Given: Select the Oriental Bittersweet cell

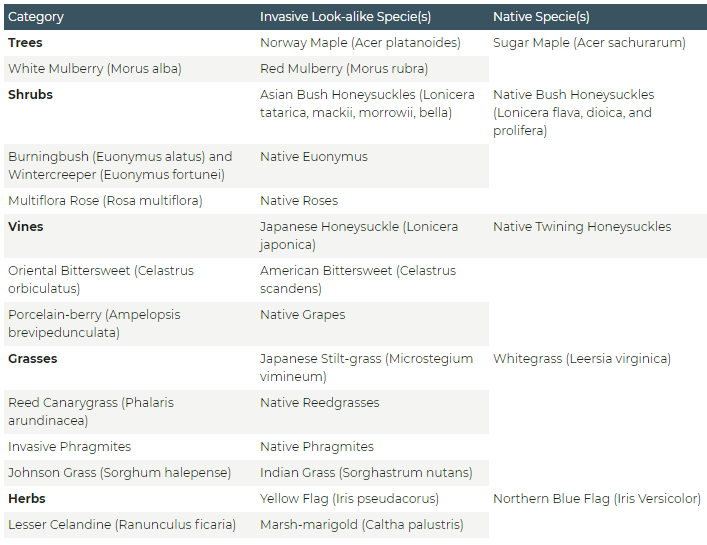Looking at the screenshot, I should (x=101, y=280).
